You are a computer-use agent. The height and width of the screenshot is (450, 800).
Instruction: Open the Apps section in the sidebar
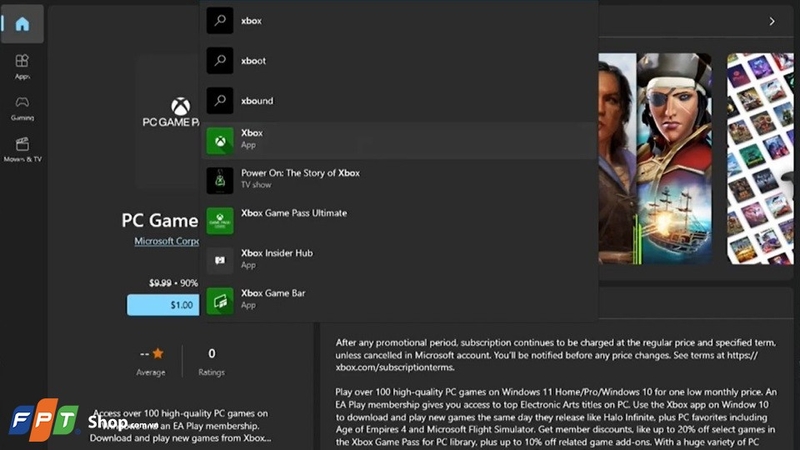tap(22, 67)
